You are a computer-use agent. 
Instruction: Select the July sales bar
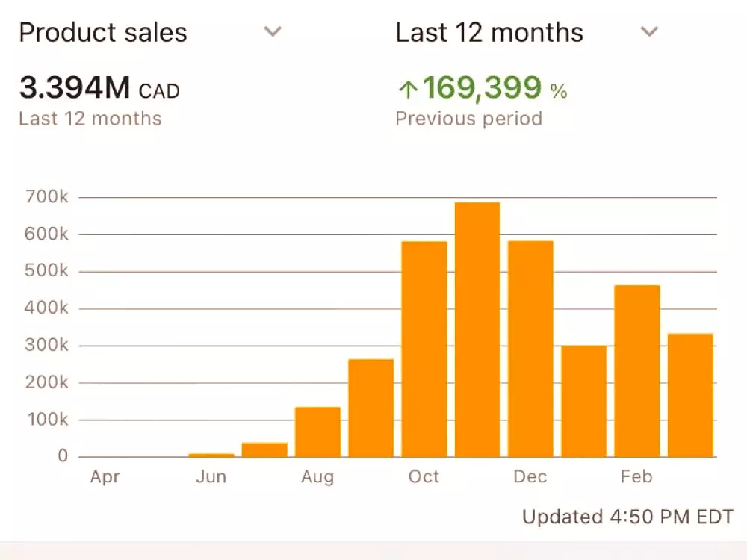pyautogui.click(x=264, y=449)
